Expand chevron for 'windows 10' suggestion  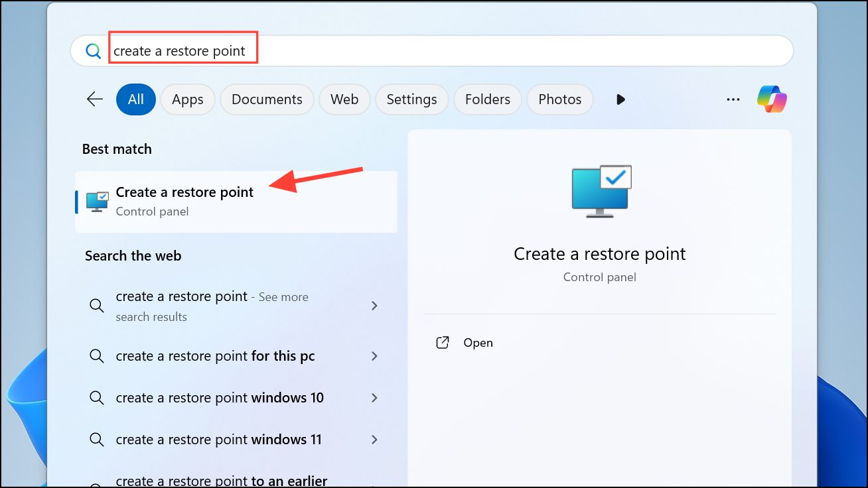(x=374, y=398)
